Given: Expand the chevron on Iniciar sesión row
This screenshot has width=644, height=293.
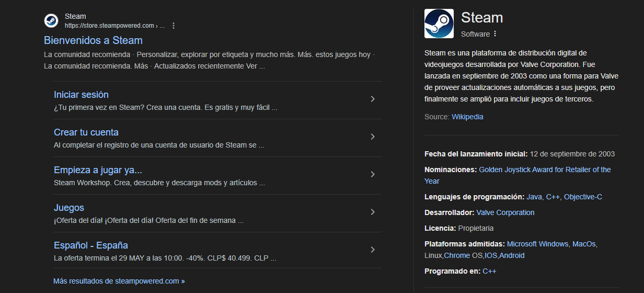Looking at the screenshot, I should (373, 99).
